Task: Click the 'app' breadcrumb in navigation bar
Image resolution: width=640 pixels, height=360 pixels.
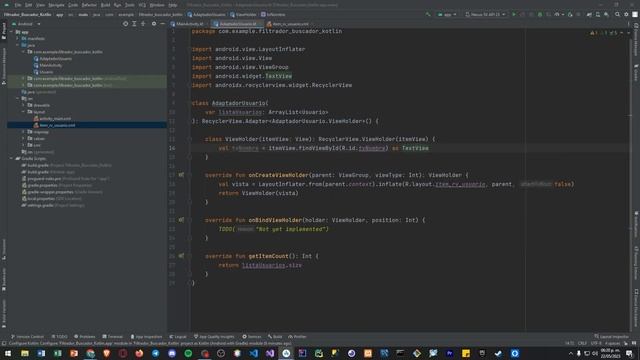Action: click(x=60, y=14)
